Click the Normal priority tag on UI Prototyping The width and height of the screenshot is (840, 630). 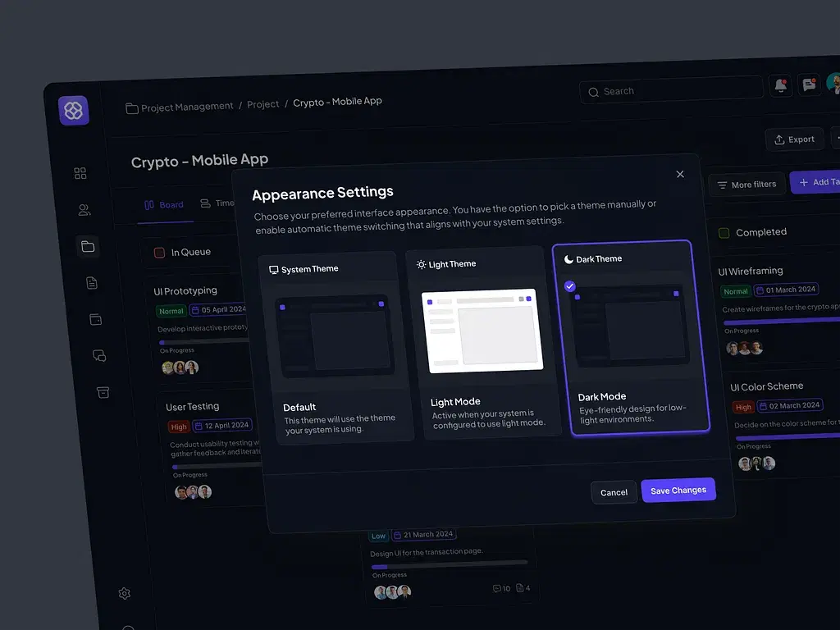tap(171, 311)
